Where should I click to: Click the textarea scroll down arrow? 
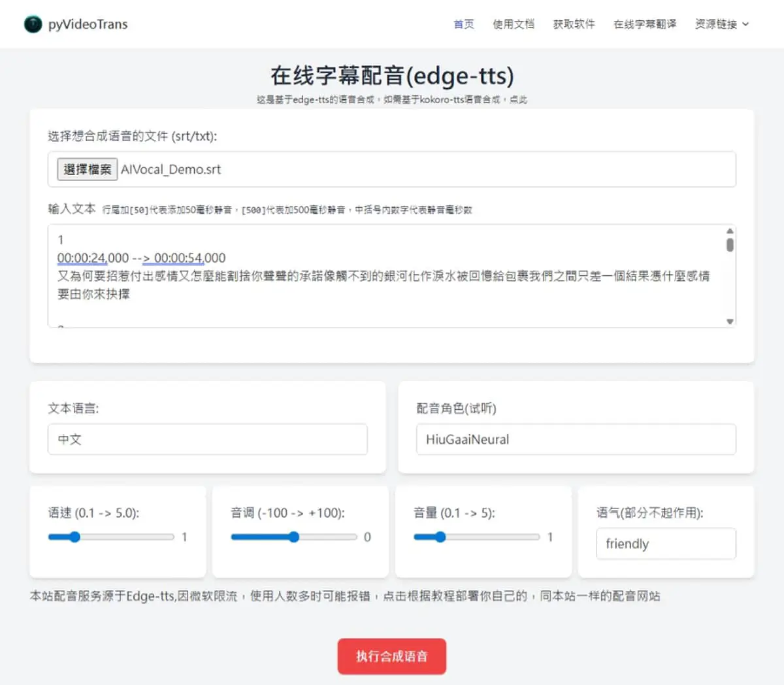(x=730, y=321)
